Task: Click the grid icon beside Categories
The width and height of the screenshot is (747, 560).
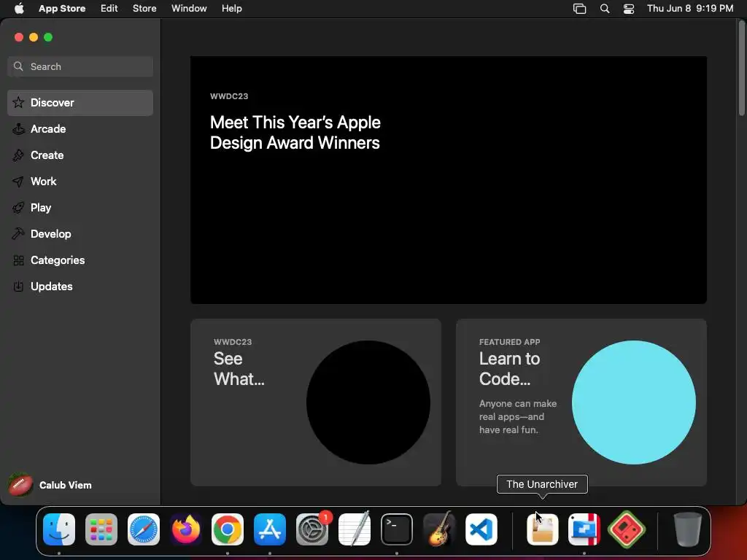Action: 18,260
